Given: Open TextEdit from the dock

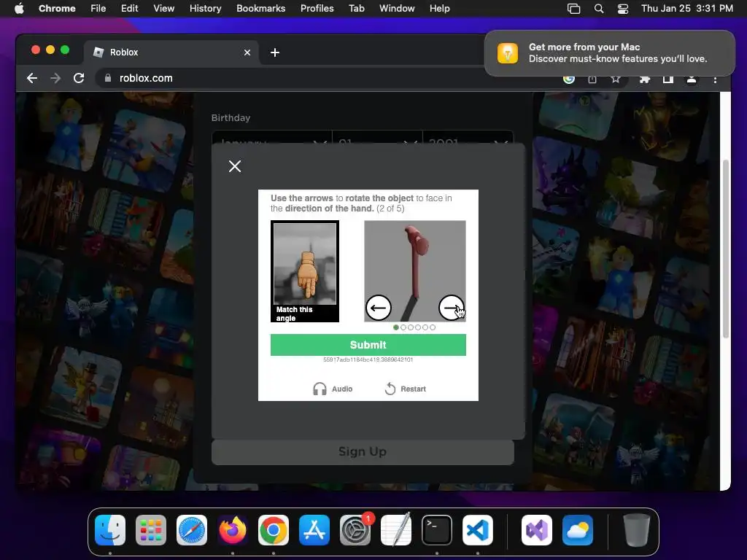Looking at the screenshot, I should tap(396, 530).
